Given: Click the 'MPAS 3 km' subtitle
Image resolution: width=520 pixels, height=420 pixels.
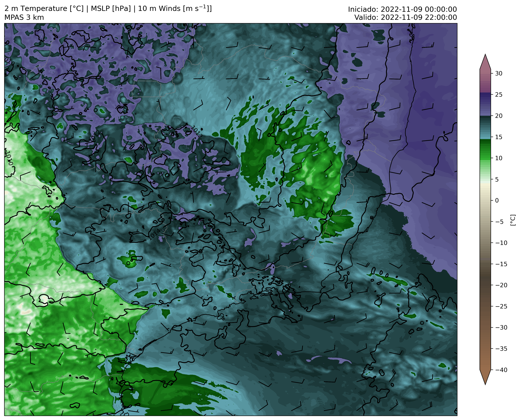Looking at the screenshot, I should tap(24, 17).
